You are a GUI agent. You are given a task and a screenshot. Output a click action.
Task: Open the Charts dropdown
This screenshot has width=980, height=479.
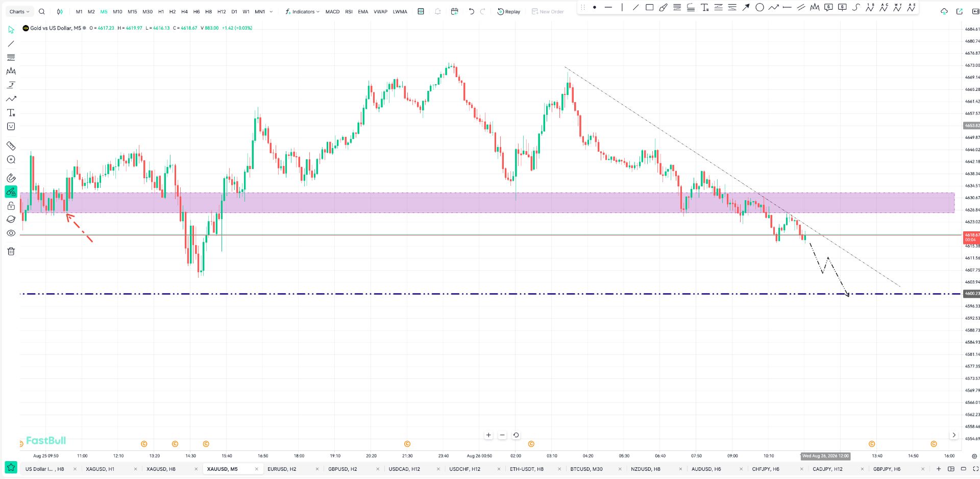click(x=19, y=11)
